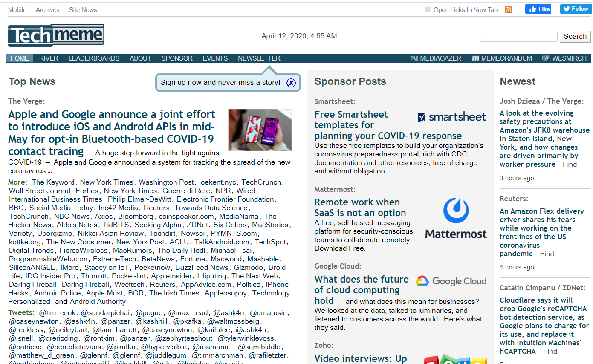This screenshot has height=364, width=593.
Task: Open the Electronic Frontier Foundation source link
Action: [225, 199]
